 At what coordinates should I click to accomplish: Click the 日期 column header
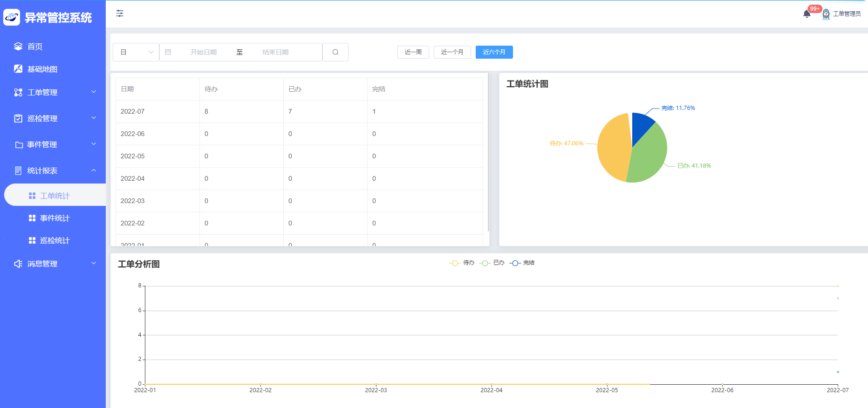[x=157, y=89]
